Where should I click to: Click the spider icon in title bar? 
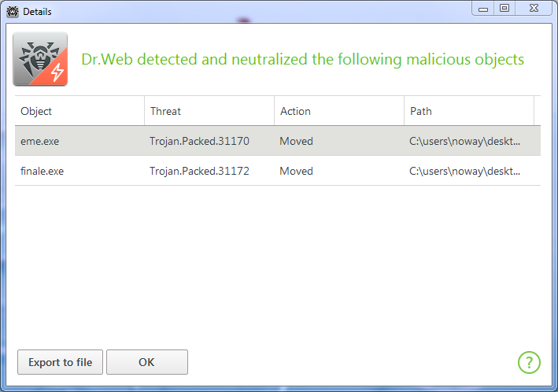(13, 11)
